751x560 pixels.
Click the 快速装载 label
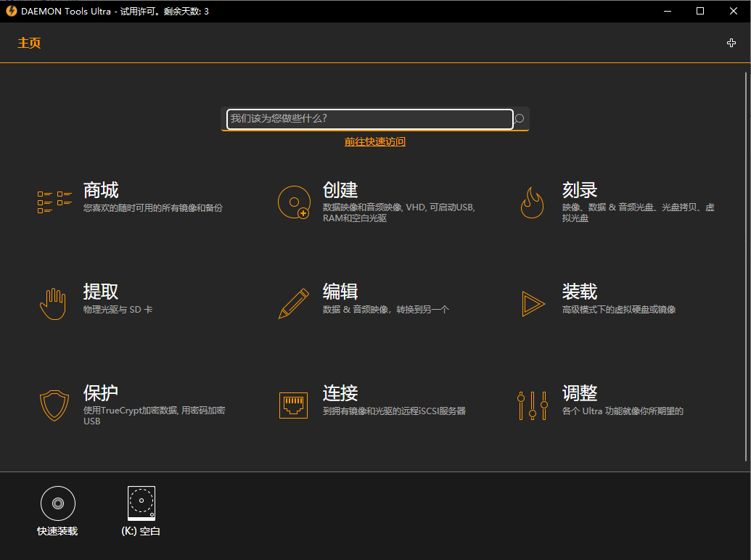coord(57,531)
